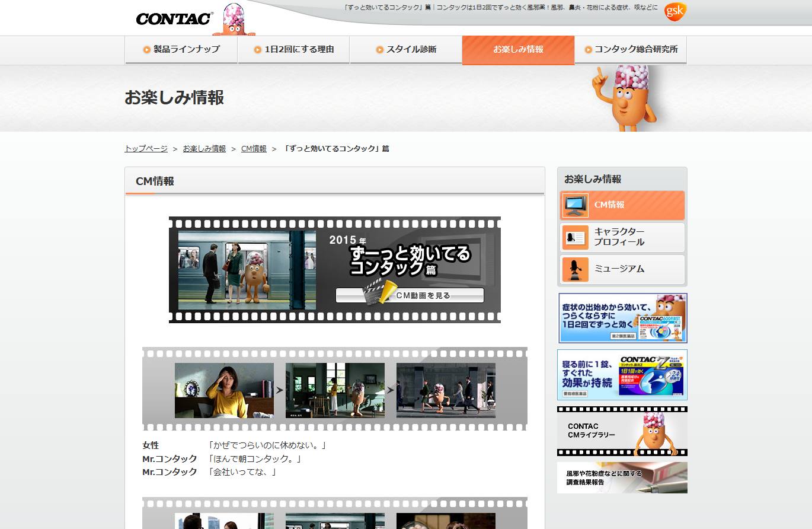Image resolution: width=812 pixels, height=529 pixels.
Task: Click the 「ずっと効いてるコンタック」篇 breadcrumb text
Action: point(336,149)
